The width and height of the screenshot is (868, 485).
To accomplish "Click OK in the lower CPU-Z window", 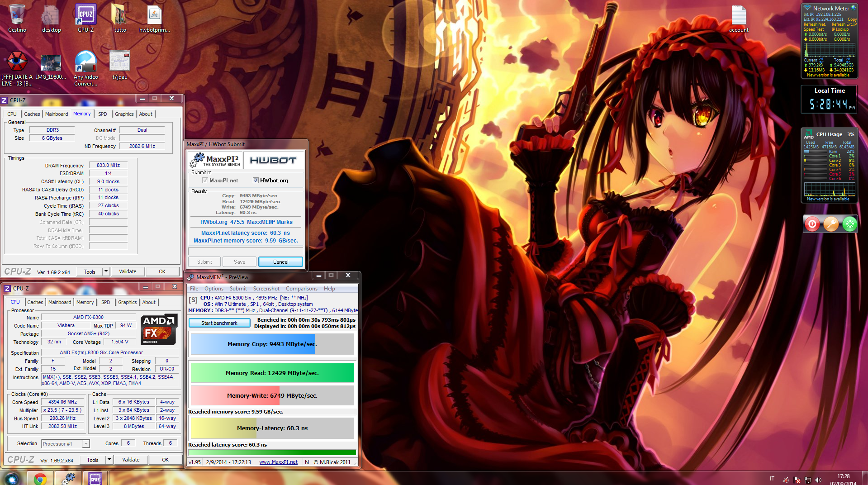I will pos(165,460).
